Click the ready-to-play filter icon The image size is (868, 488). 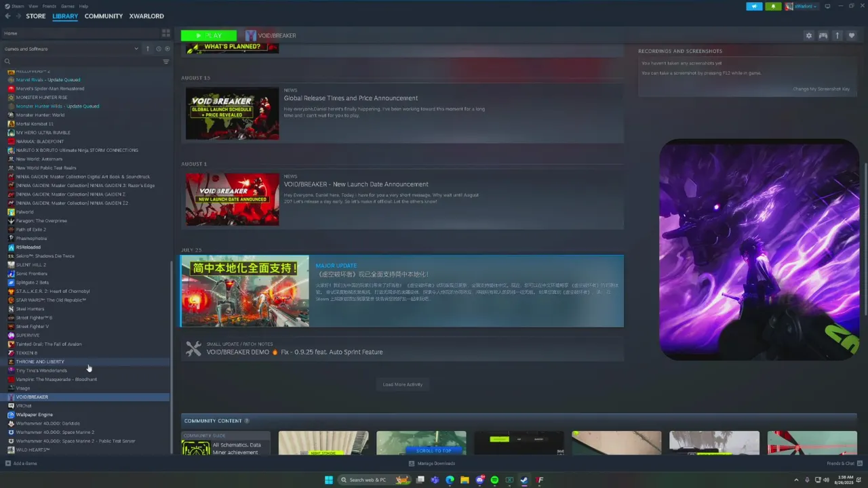point(167,49)
